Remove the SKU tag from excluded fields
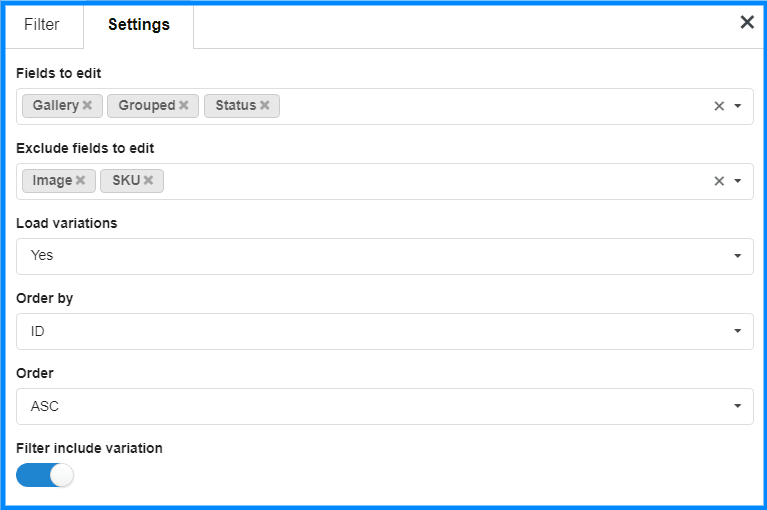 [x=148, y=180]
